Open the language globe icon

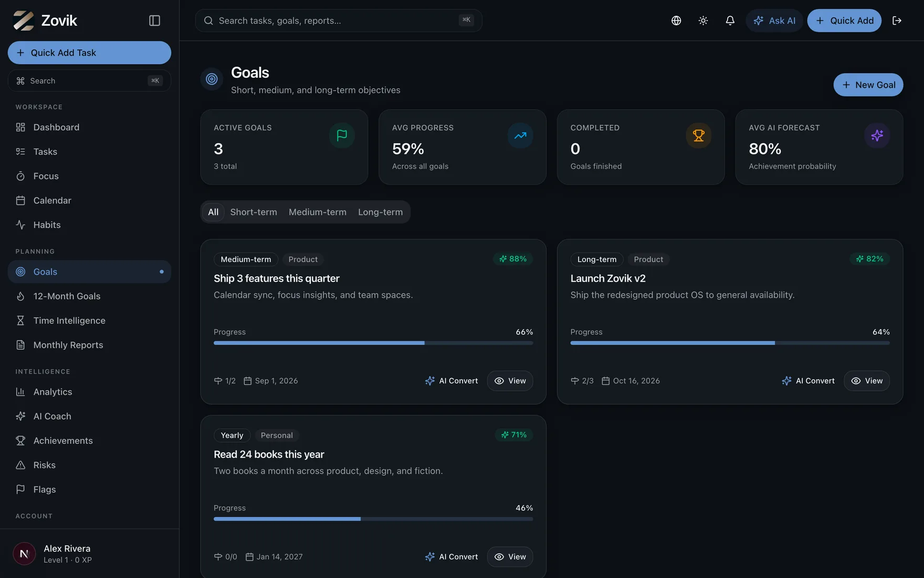[676, 20]
